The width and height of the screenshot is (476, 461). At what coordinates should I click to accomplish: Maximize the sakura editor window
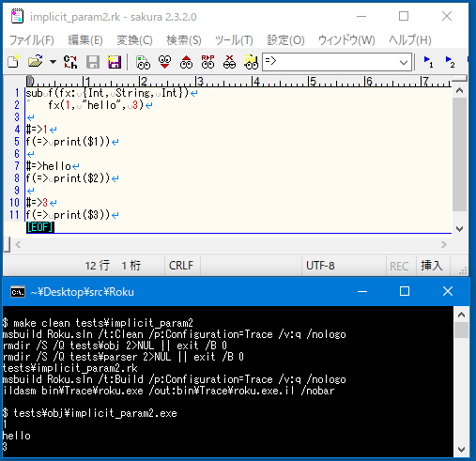tap(404, 16)
